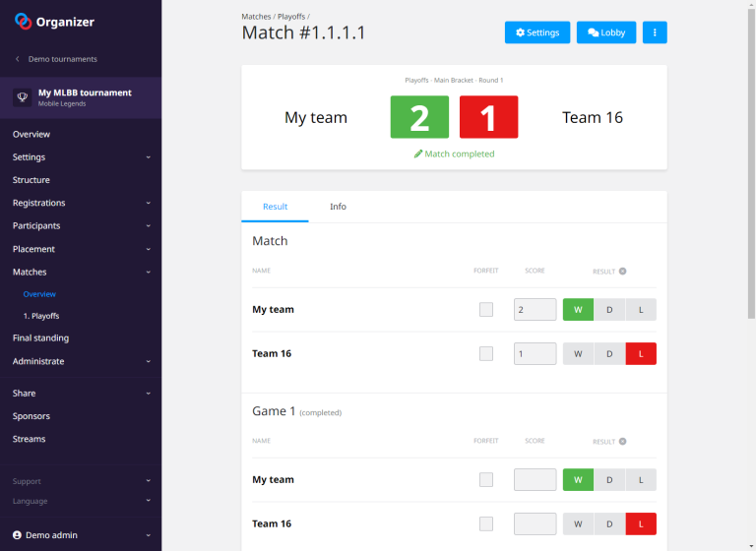Check forfeit box for Team 16 in Match

click(486, 353)
